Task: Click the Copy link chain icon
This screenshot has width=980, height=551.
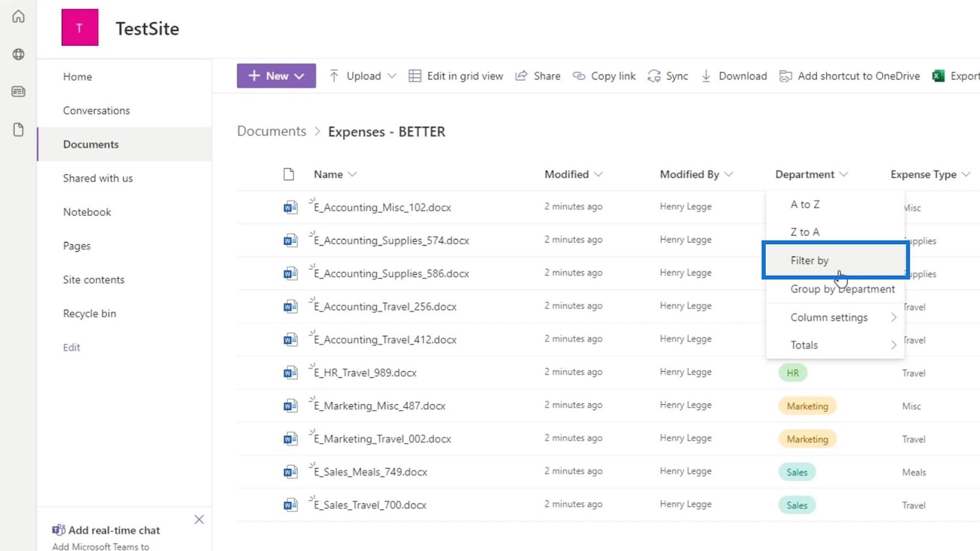Action: pyautogui.click(x=579, y=76)
